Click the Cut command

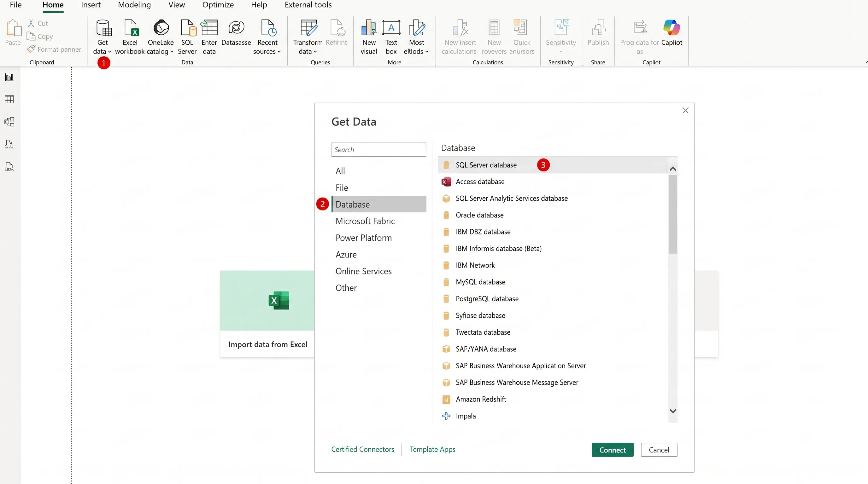tap(38, 23)
